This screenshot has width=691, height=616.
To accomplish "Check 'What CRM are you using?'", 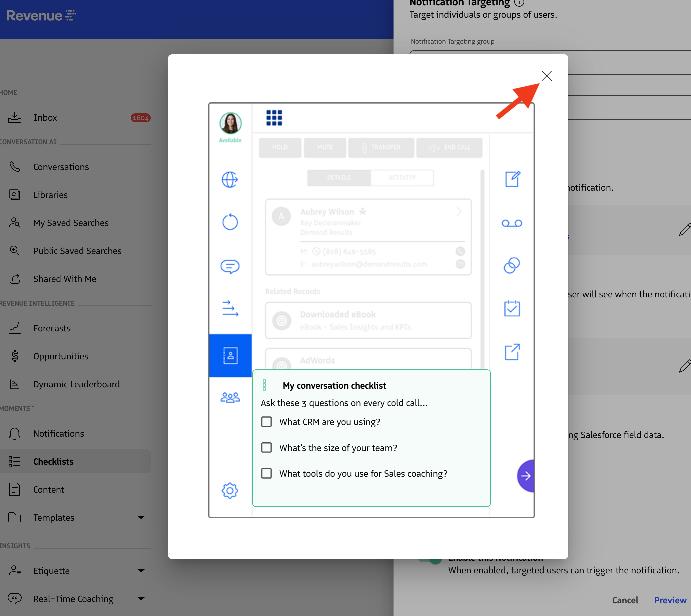I will [x=266, y=422].
